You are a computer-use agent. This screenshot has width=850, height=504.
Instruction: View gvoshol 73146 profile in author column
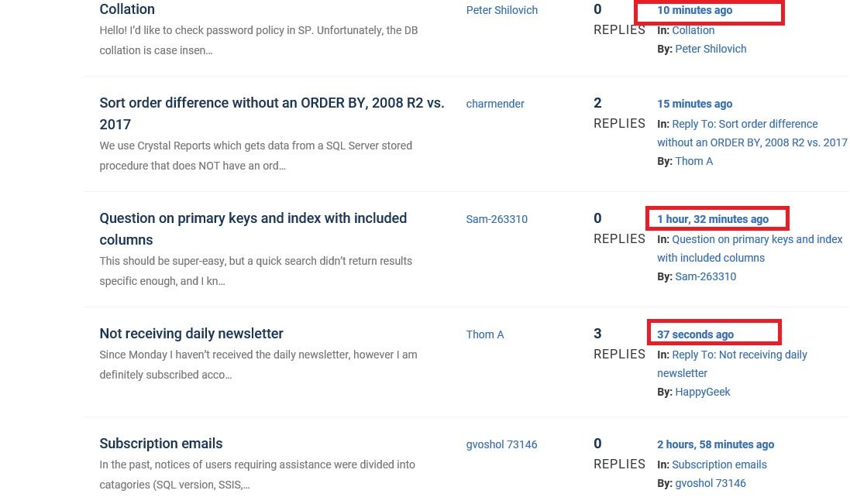click(x=501, y=444)
